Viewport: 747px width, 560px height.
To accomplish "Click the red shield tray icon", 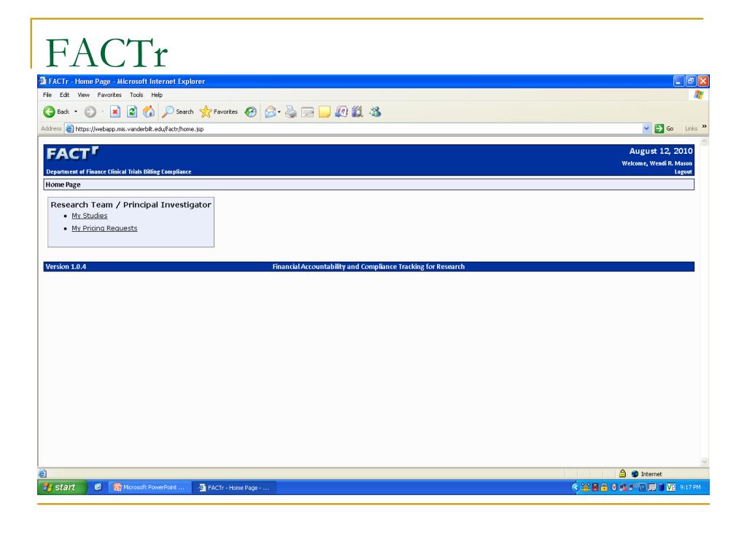I will coord(614,487).
